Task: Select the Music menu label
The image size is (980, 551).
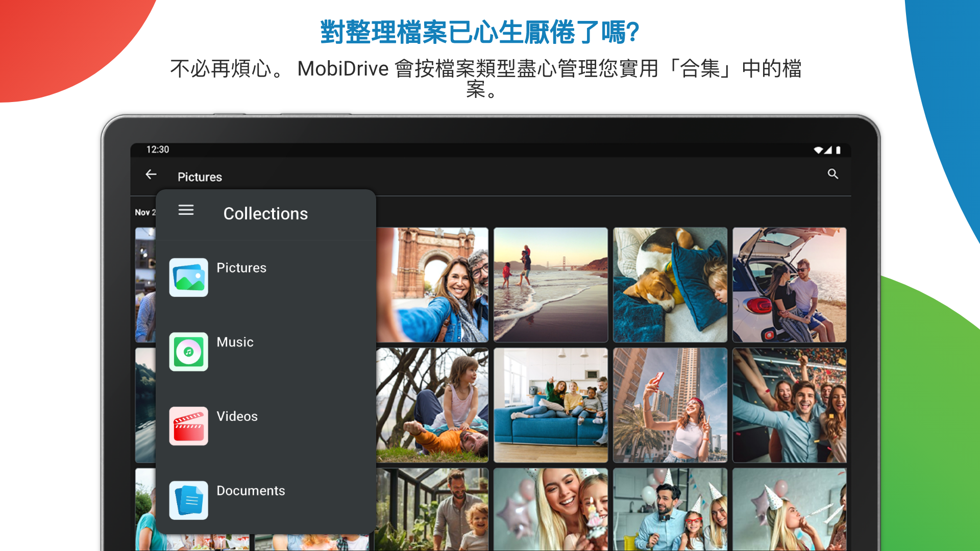Action: pos(235,342)
